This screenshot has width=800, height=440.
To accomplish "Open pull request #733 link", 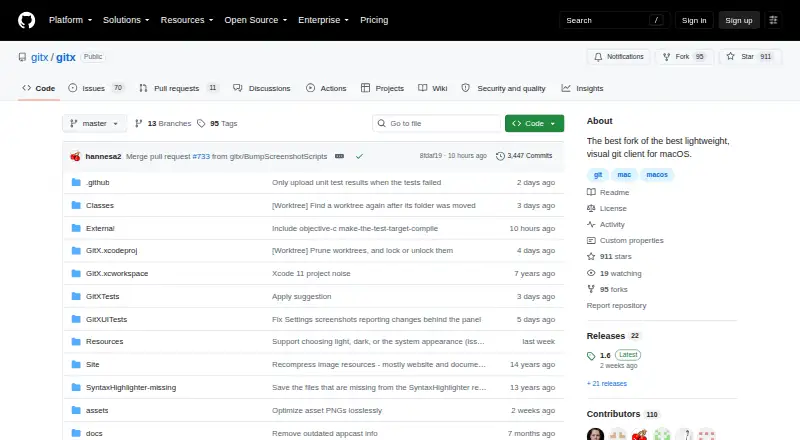I will [201, 156].
